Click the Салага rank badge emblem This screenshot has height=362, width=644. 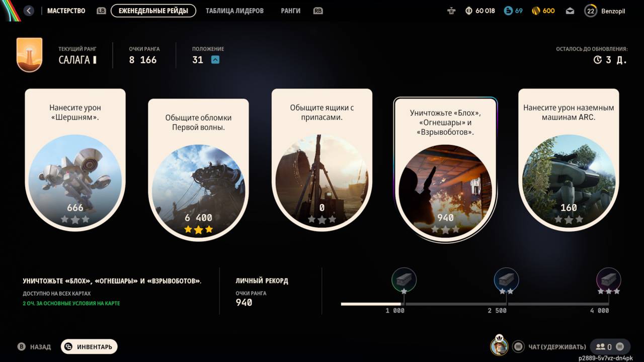tap(29, 55)
